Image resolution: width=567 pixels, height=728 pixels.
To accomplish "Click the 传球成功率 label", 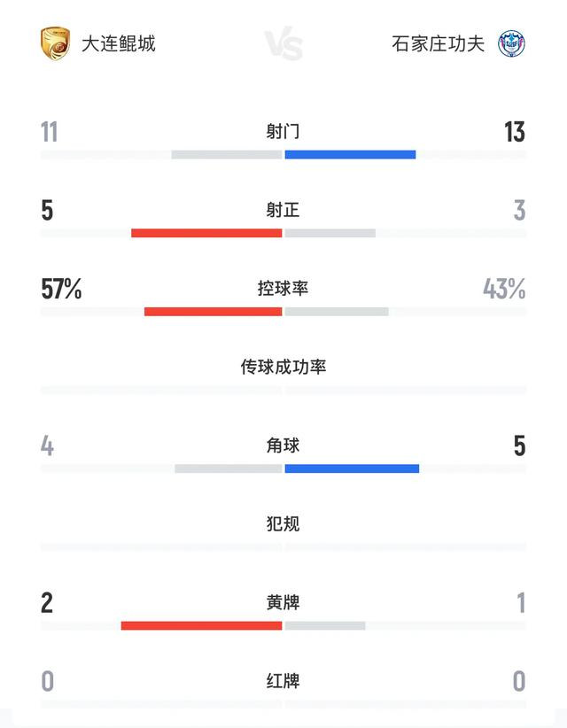I will pyautogui.click(x=283, y=367).
